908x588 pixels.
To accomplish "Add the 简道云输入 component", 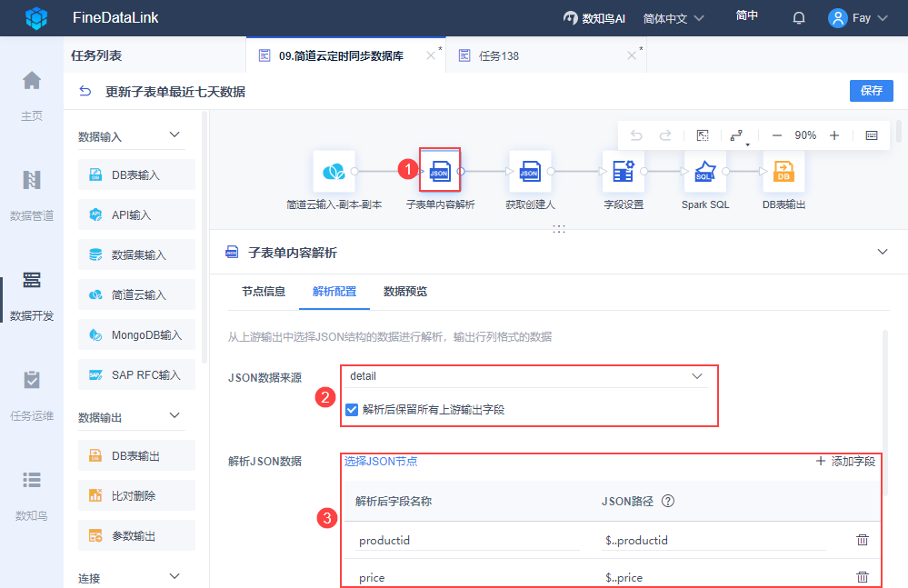I will [136, 294].
